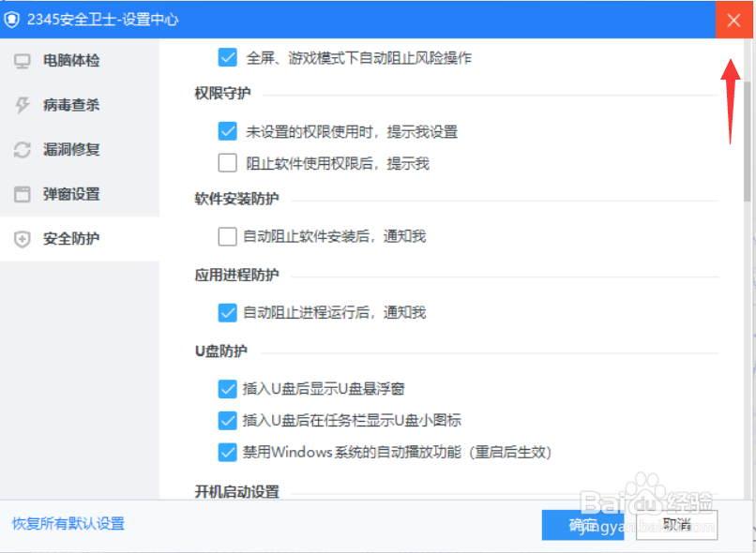Click the 2345 shield logo in title bar
756x553 pixels.
12,19
